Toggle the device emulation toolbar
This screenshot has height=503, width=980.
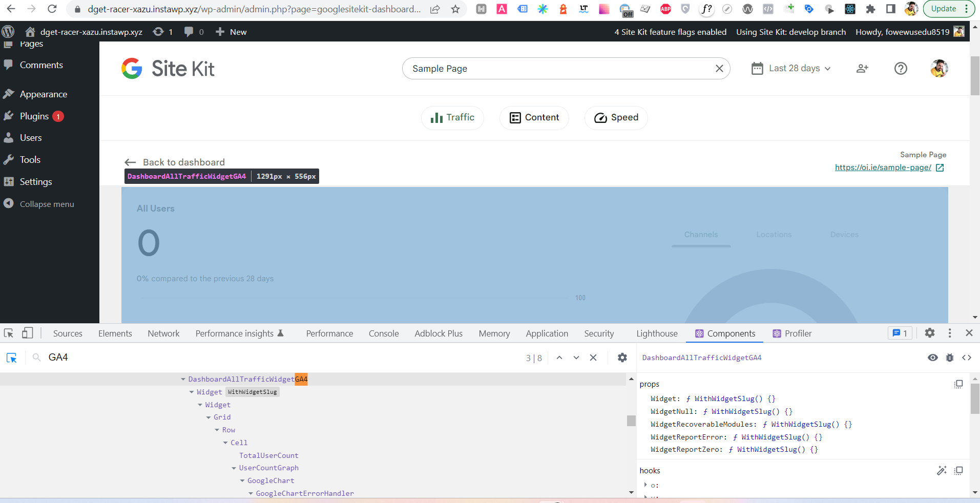point(27,333)
